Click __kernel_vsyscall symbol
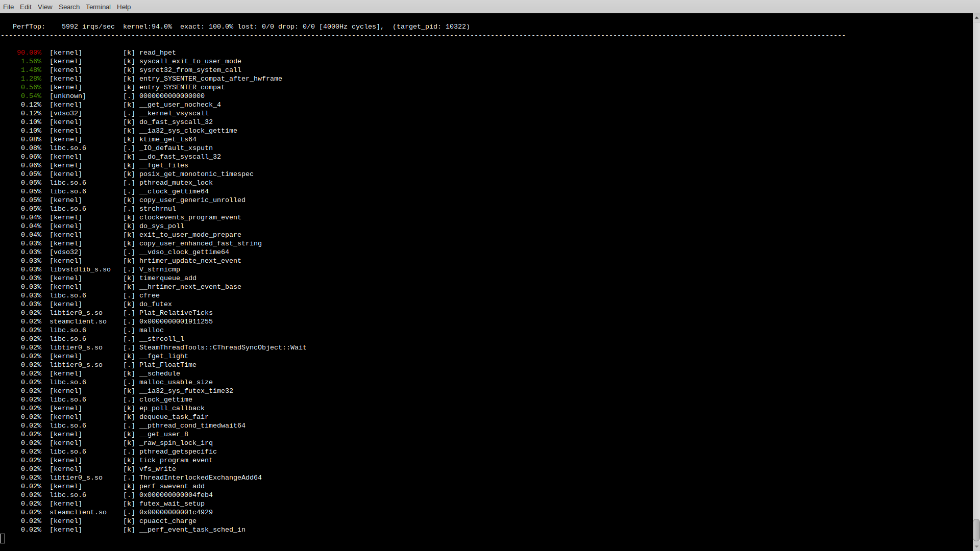This screenshot has width=980, height=551. point(174,113)
